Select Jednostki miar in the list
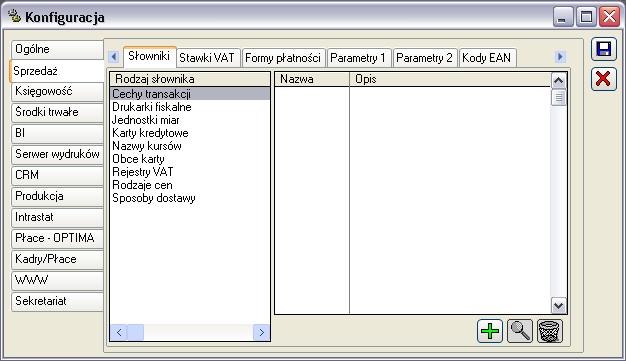 190,120
